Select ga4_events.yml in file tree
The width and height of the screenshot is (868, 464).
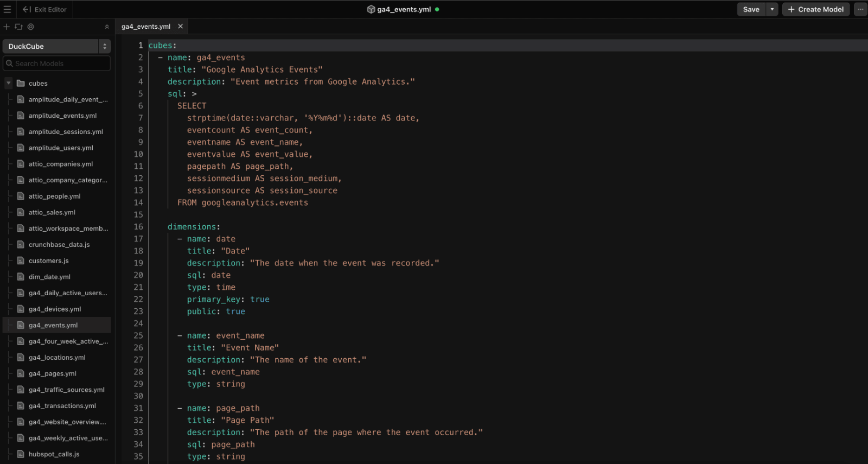point(56,325)
